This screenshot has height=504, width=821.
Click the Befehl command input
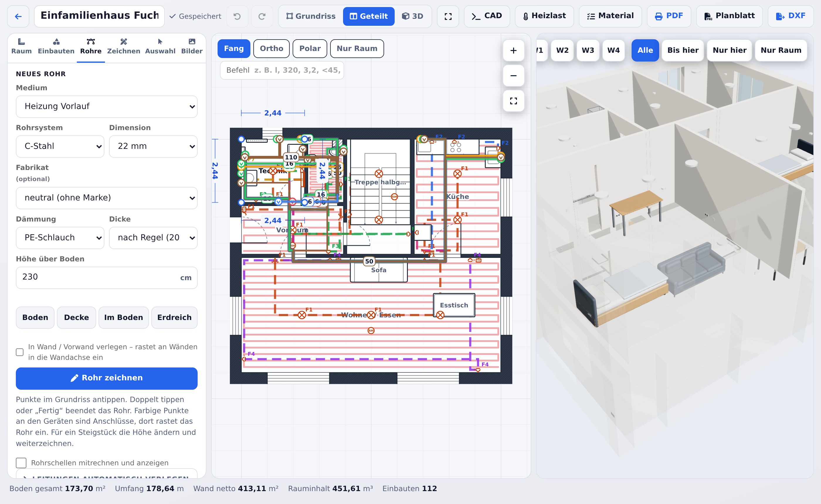click(282, 70)
